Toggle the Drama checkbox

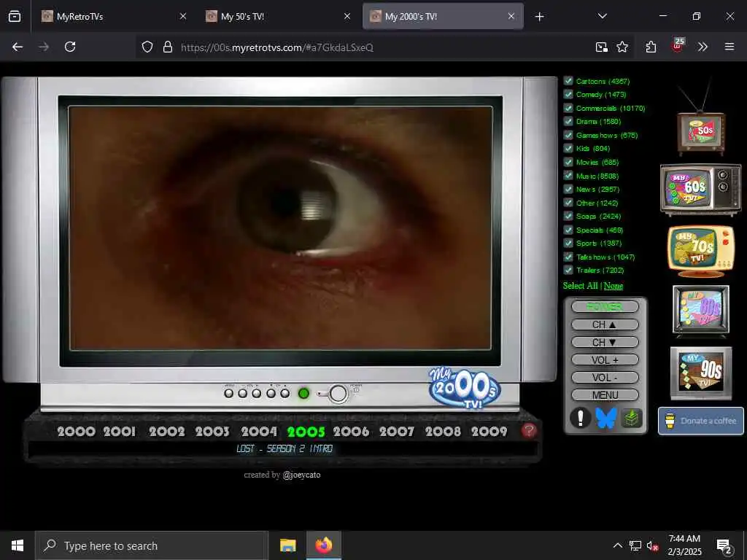click(568, 121)
